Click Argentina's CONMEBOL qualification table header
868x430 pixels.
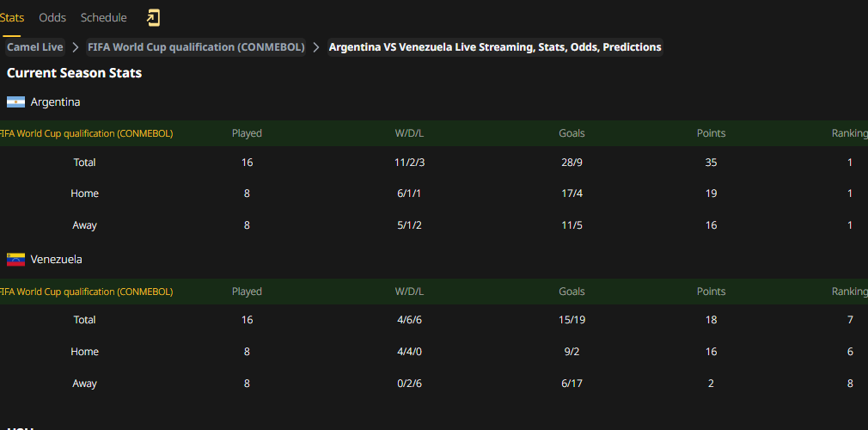point(434,133)
